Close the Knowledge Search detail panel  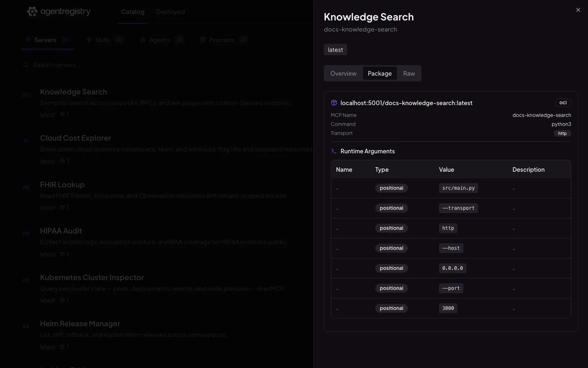(578, 10)
